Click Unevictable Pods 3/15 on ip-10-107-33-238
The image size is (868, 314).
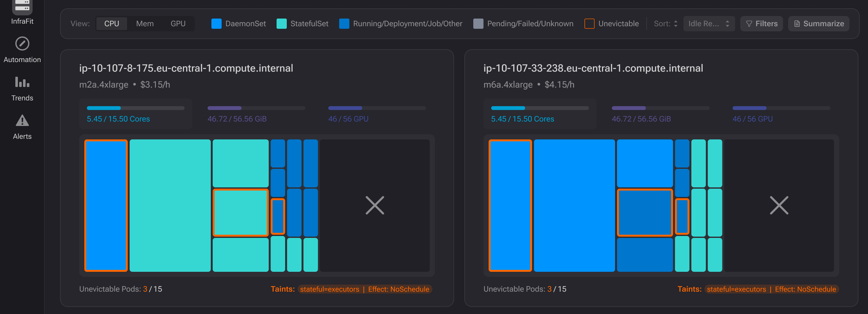(x=525, y=289)
